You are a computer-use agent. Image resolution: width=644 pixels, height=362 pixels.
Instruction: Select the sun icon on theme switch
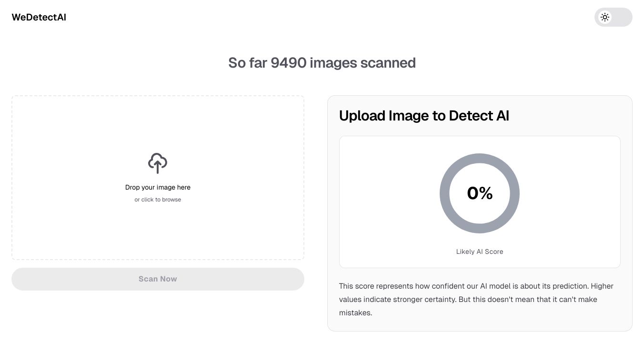(x=605, y=17)
